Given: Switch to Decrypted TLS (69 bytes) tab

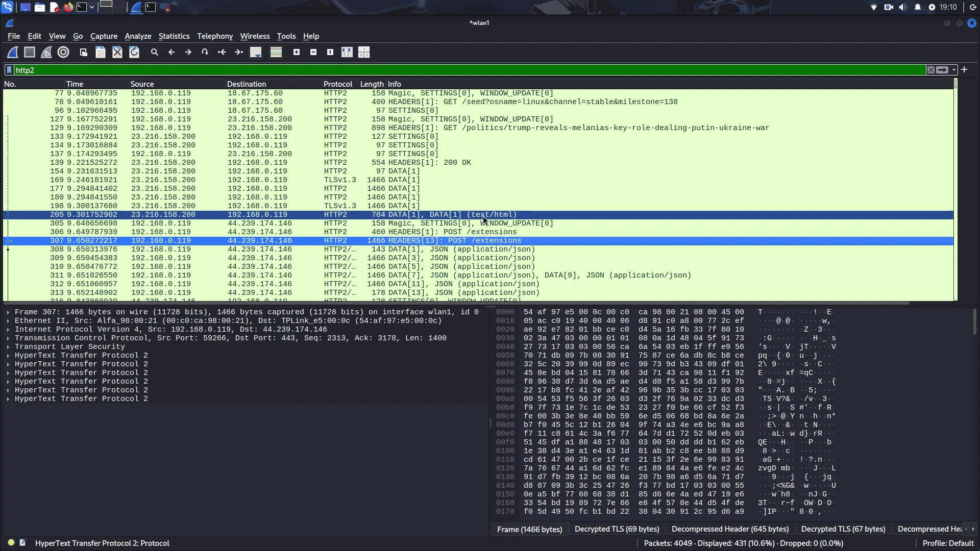Looking at the screenshot, I should 617,529.
